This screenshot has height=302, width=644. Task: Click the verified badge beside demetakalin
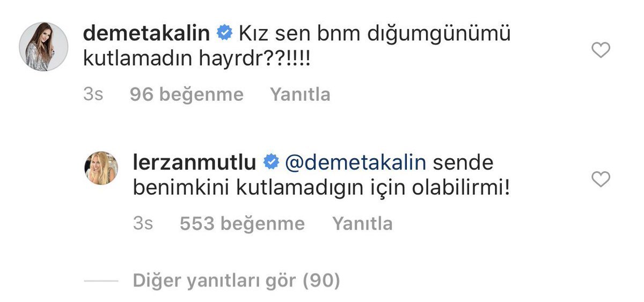(x=224, y=34)
